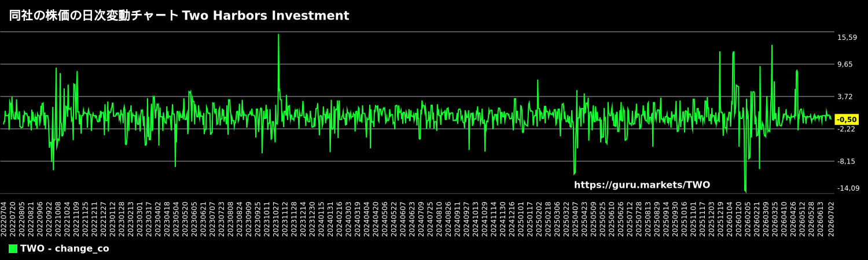Click the y-axis label -14,09
This screenshot has height=260, width=868.
point(848,188)
